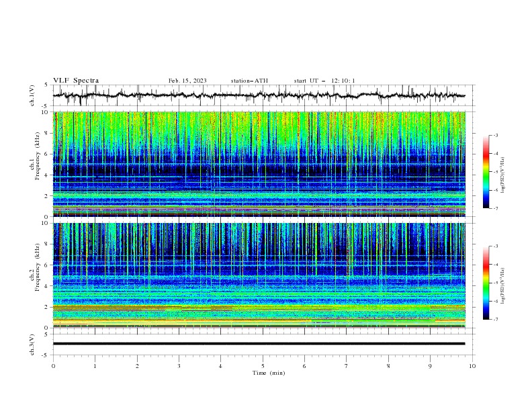Select the date 'Feb. 15, 2023'
Screen dimensions: 532x411
pos(187,81)
